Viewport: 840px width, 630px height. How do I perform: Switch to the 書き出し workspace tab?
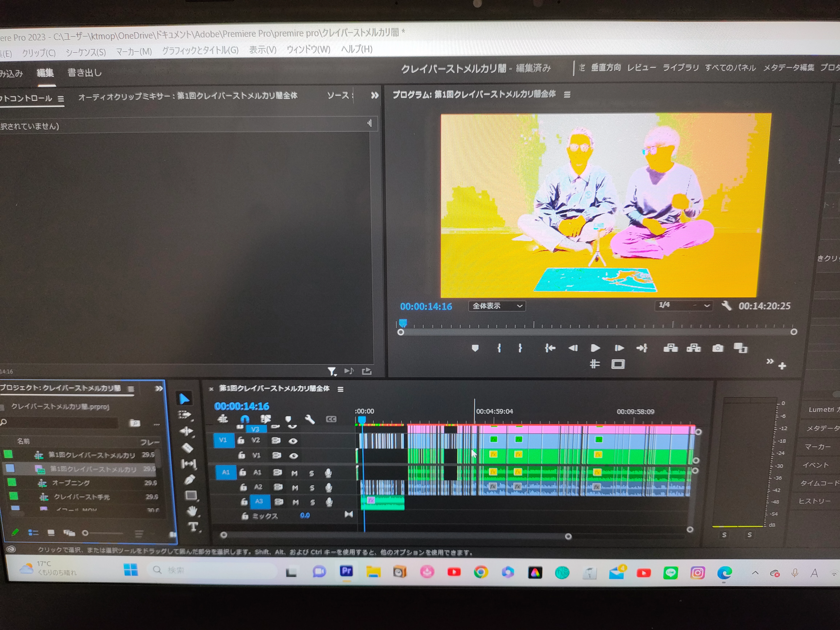(85, 72)
